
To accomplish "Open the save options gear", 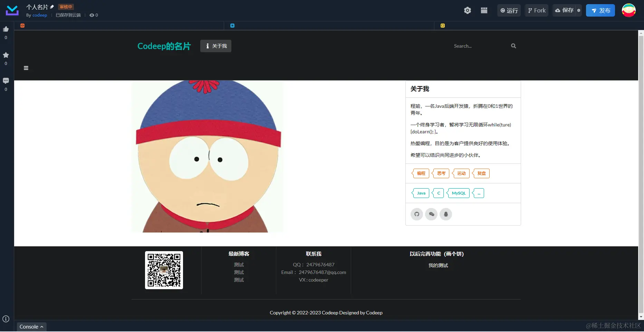I will point(579,10).
